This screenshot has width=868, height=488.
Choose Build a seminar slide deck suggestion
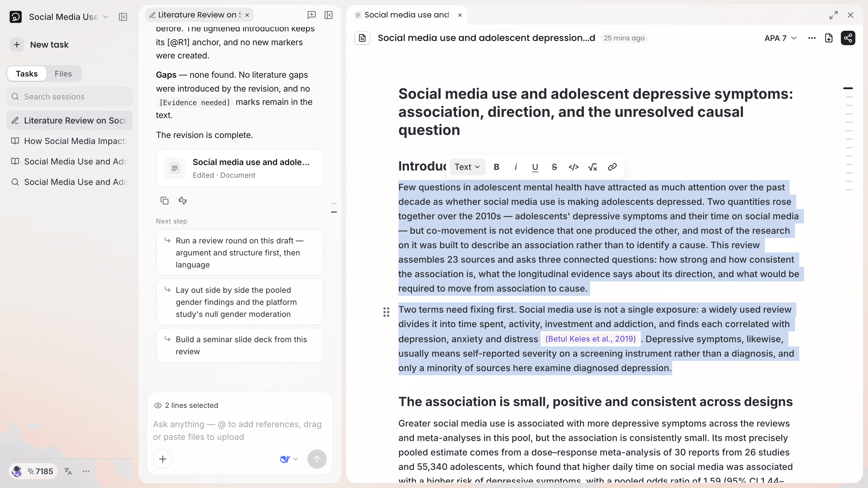click(x=240, y=345)
